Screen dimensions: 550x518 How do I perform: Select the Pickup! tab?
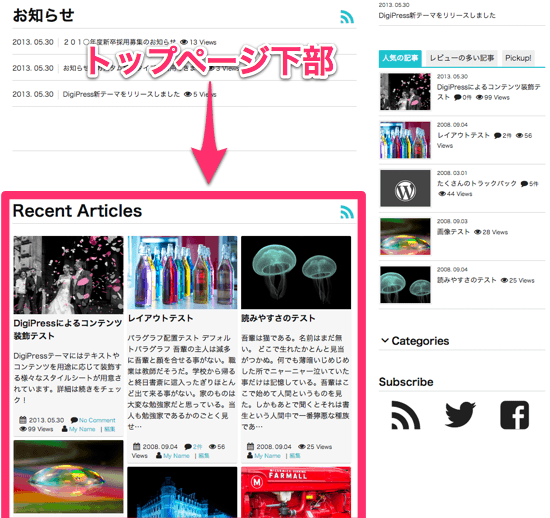pyautogui.click(x=518, y=58)
